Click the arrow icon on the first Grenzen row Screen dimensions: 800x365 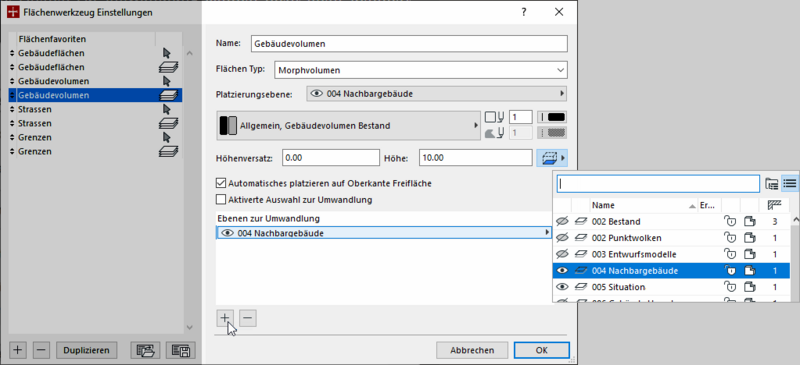click(166, 137)
